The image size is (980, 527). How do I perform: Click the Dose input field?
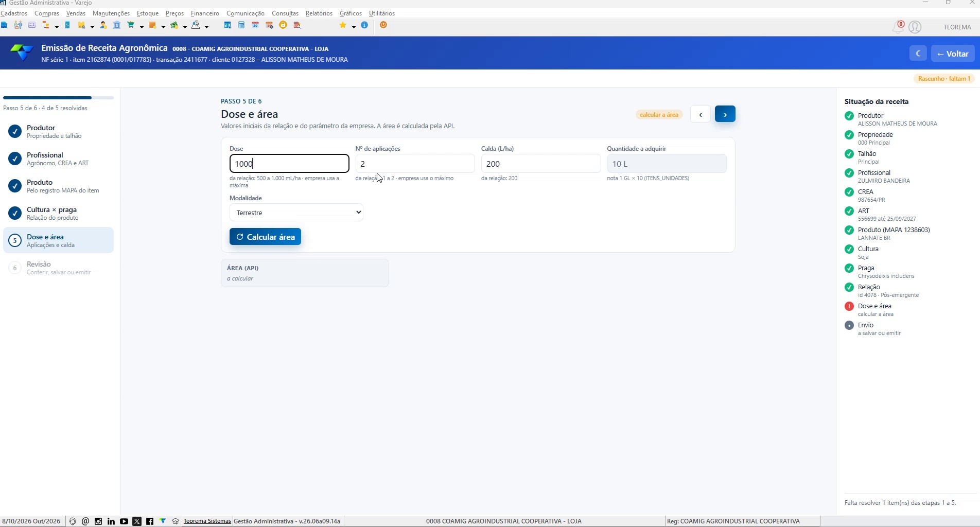pos(289,164)
